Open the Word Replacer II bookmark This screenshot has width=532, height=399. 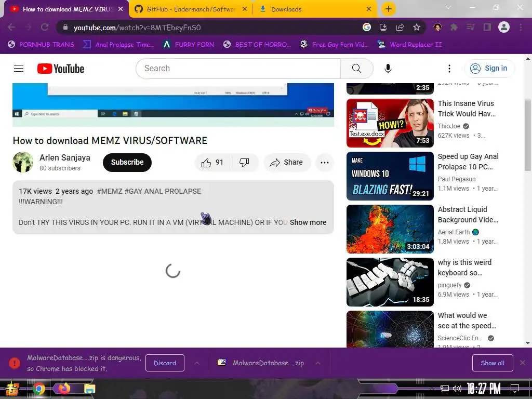(409, 45)
